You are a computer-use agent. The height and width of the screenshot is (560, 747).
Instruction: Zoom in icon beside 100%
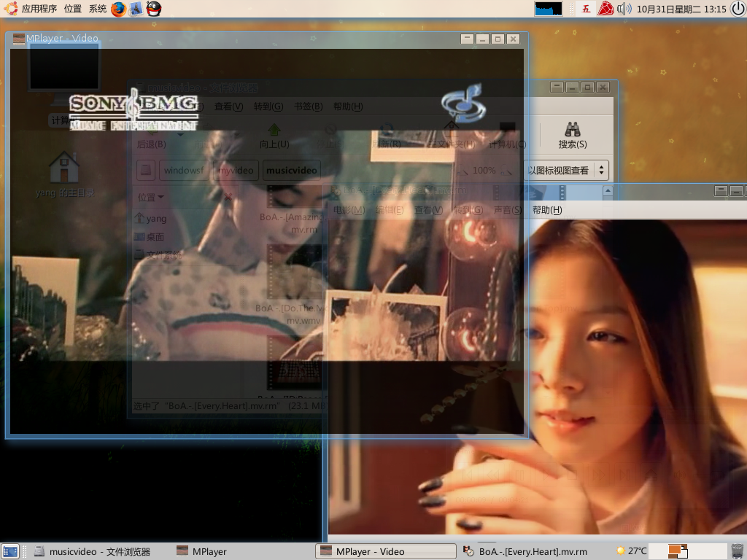click(506, 171)
